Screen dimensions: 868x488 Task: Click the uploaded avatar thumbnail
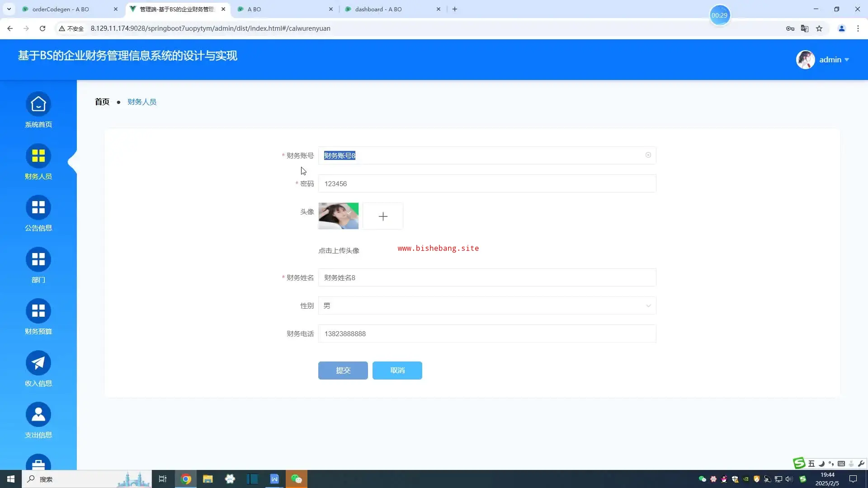tap(338, 216)
